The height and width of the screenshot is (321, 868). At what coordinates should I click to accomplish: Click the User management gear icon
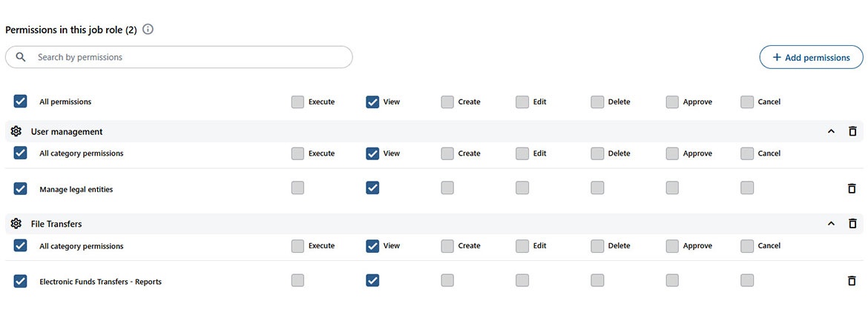pos(16,131)
